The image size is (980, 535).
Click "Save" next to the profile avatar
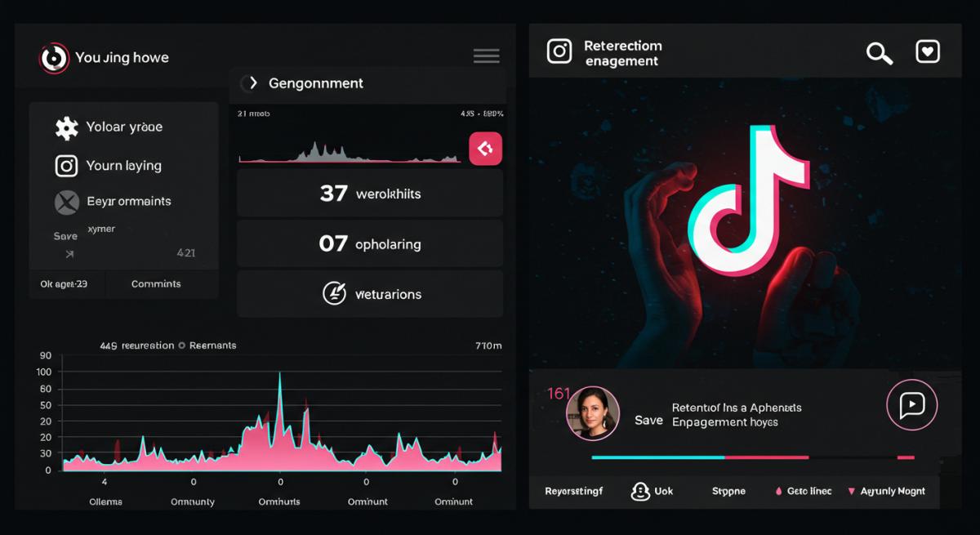coord(648,421)
